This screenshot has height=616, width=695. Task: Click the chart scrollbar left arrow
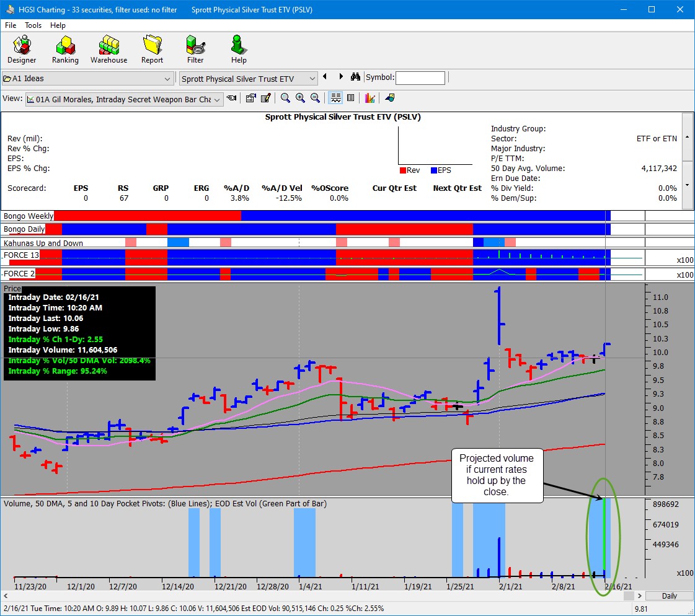(x=6, y=596)
